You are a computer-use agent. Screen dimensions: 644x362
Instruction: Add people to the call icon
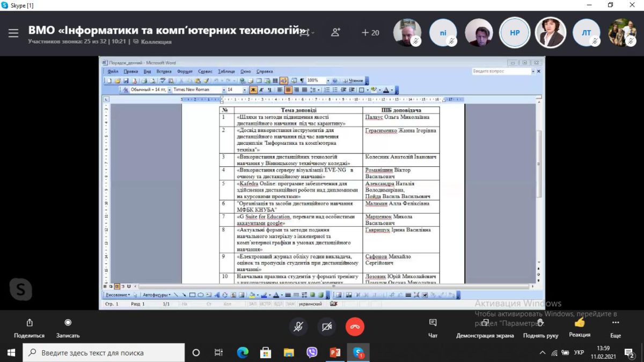[x=336, y=32]
